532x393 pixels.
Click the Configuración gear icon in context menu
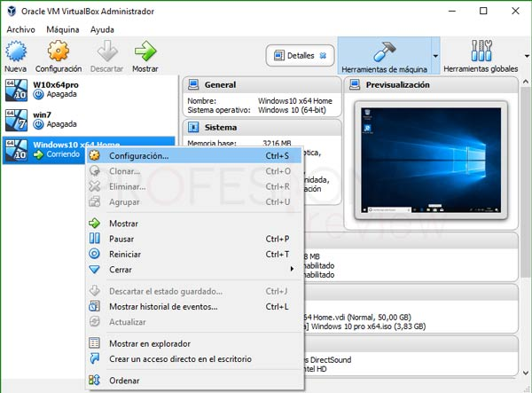click(94, 155)
